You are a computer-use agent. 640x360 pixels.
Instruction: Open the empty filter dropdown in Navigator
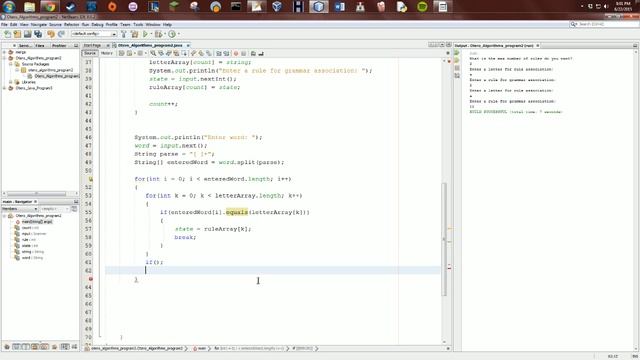pos(54,209)
